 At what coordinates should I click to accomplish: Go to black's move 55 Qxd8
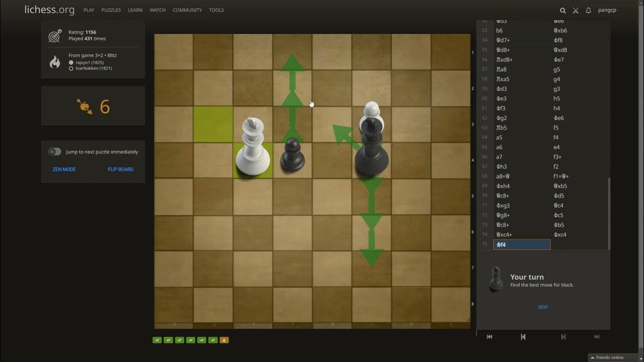click(x=579, y=50)
